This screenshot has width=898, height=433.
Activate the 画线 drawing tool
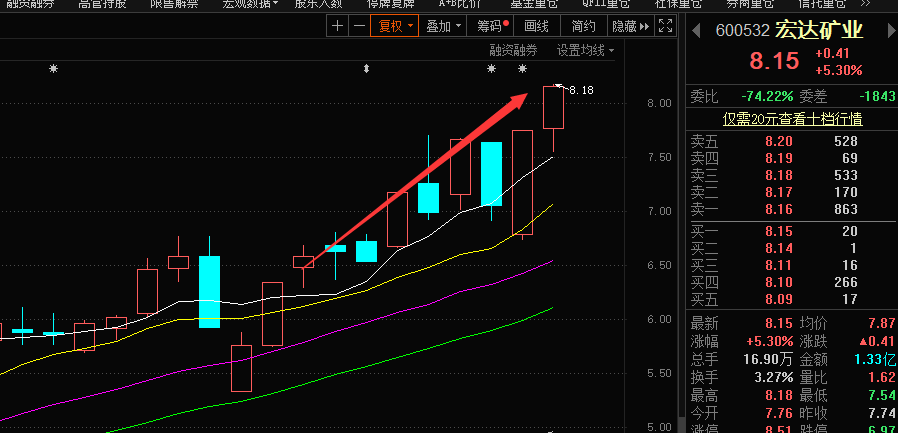(x=536, y=26)
